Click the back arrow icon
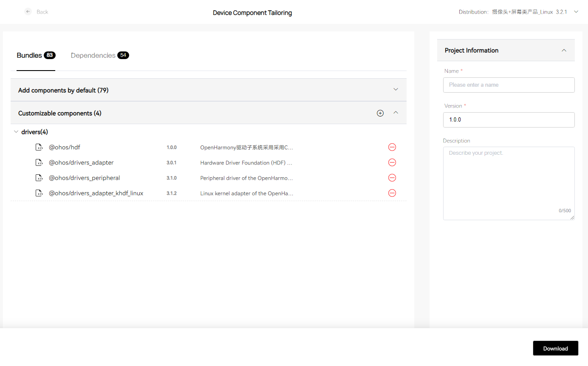 pos(28,12)
